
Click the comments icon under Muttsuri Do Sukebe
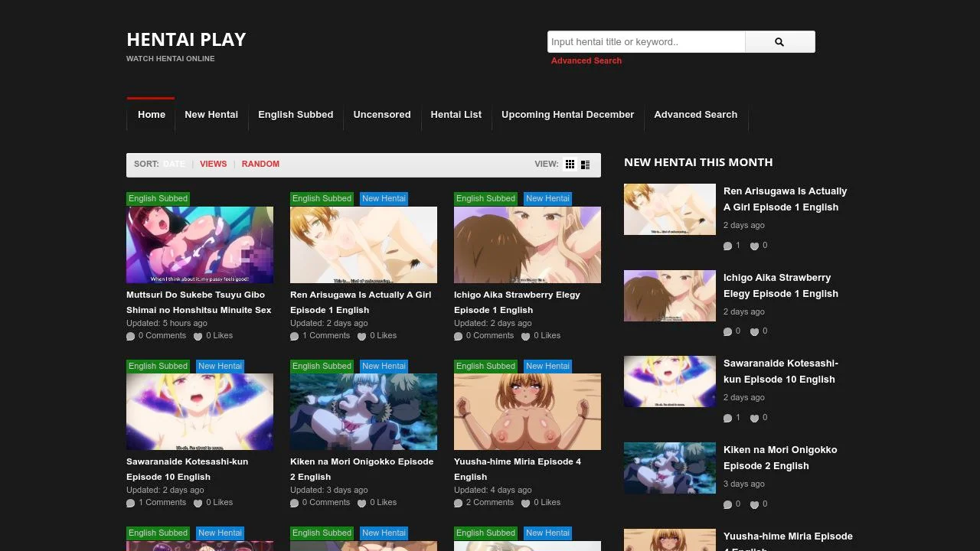click(130, 335)
